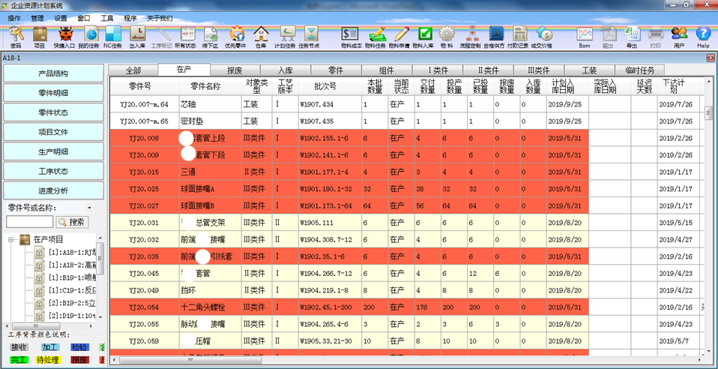This screenshot has height=369, width=718.
Task: Open the 用户 users icon
Action: coord(680,37)
